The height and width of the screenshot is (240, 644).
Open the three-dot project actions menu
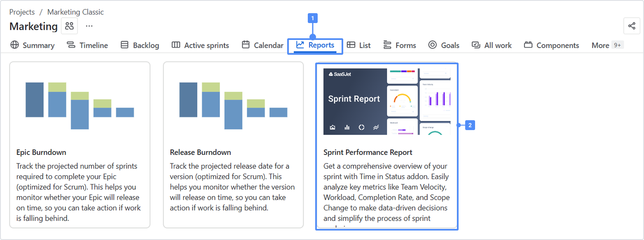click(x=89, y=26)
